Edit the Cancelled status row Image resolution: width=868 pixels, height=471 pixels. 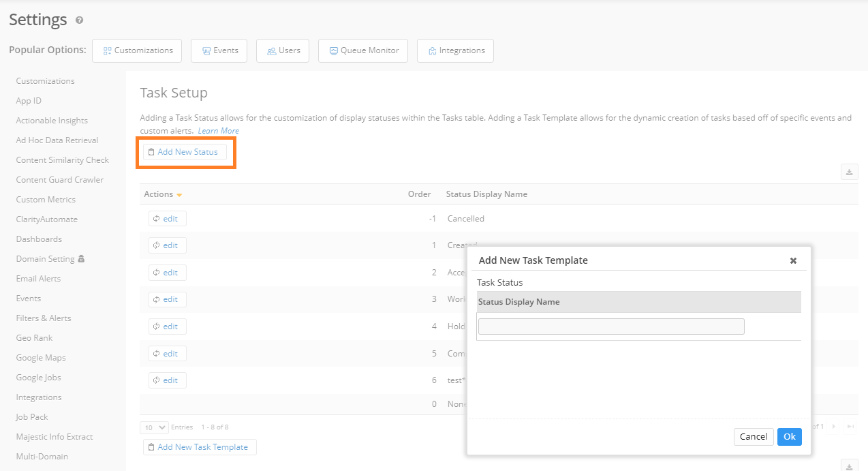167,219
